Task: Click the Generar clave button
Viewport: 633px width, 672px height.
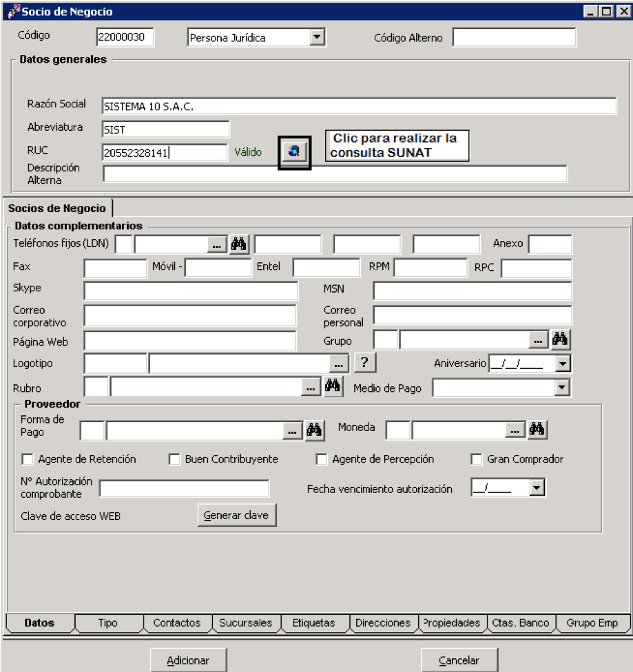Action: [x=237, y=515]
